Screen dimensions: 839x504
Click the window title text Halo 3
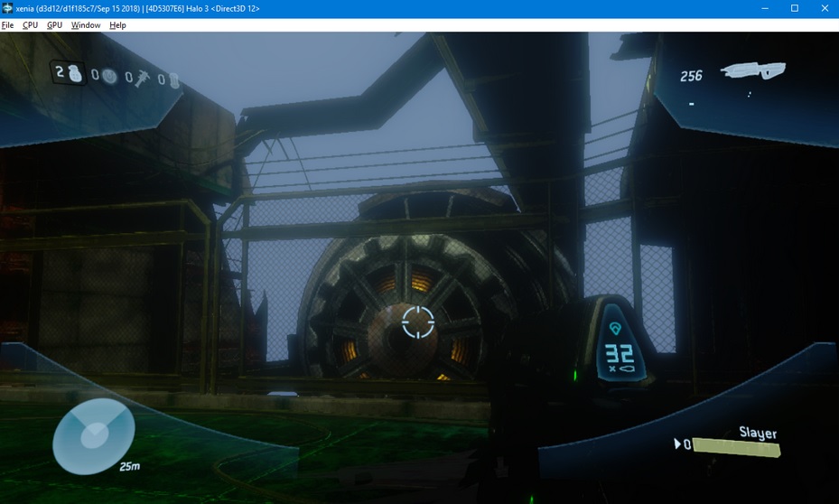(197, 8)
